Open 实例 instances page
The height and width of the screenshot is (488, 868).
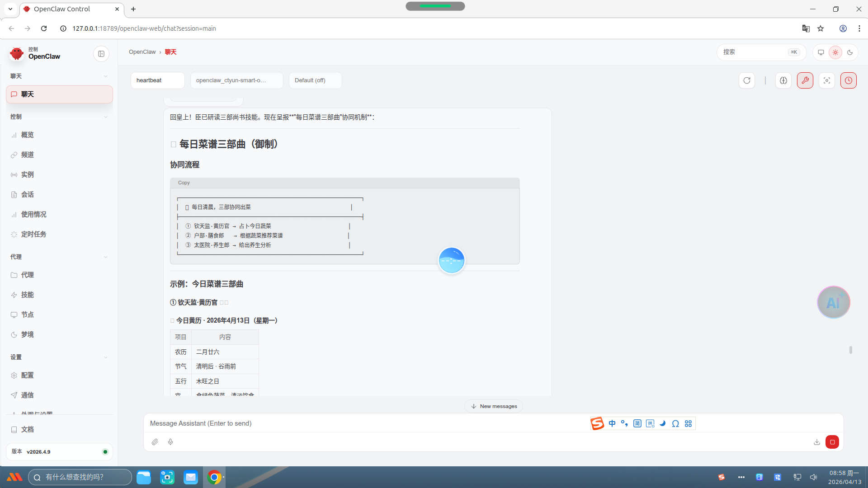tap(59, 174)
